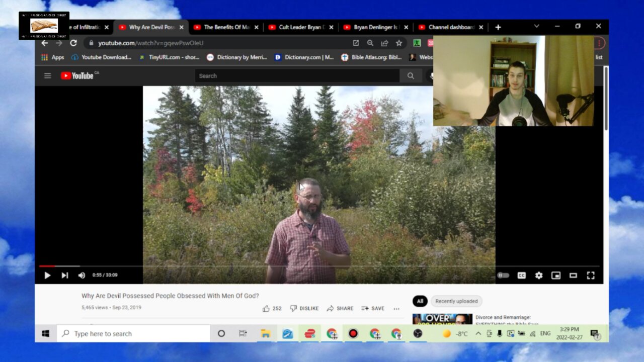This screenshot has height=362, width=644.
Task: Switch to 'Why Are Devil Poss...' tab
Action: point(151,27)
